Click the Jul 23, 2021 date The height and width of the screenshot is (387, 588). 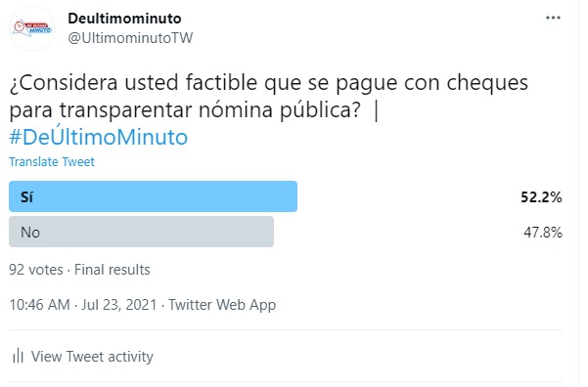119,305
